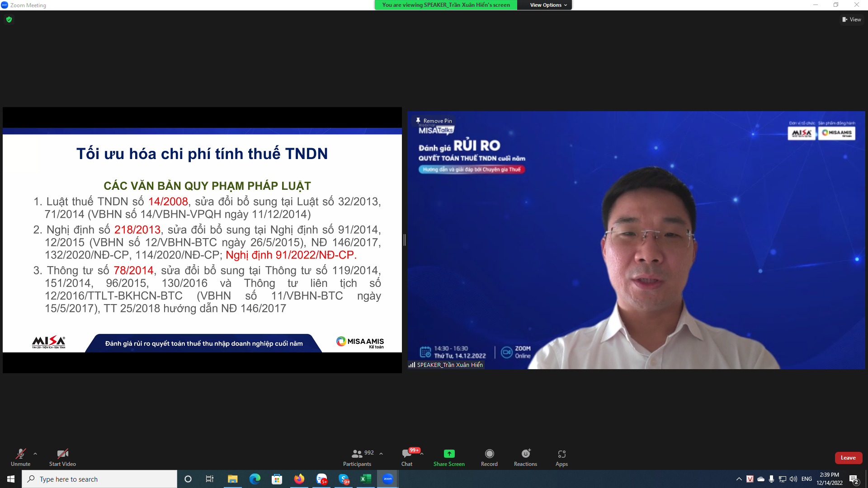Expand the arrow next to Participants
Viewport: 868px width, 488px height.
381,454
